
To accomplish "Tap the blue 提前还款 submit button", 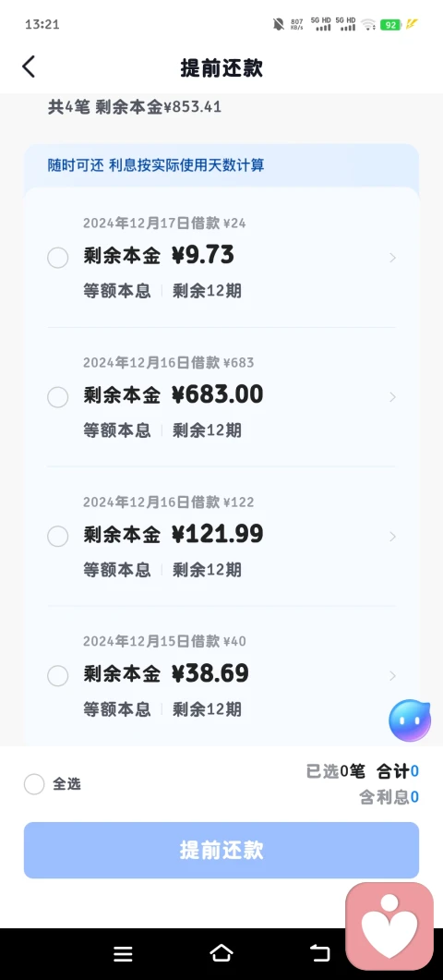I will [221, 850].
